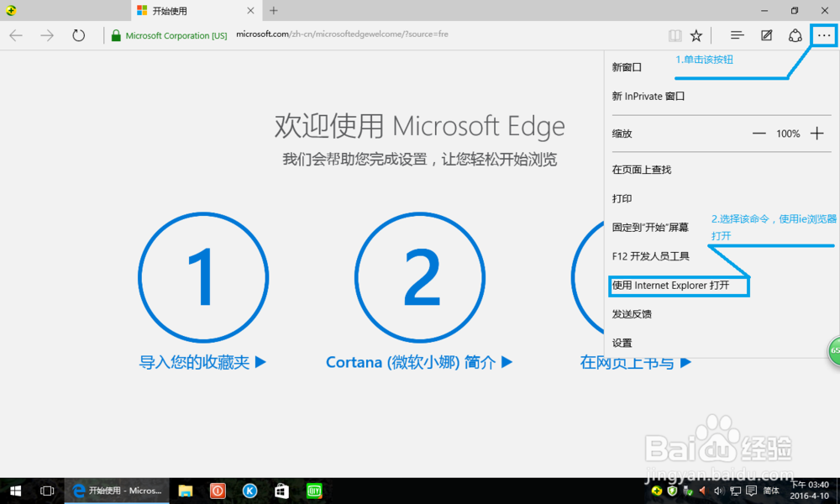Viewport: 840px width, 504px height.
Task: Open the 在网页上书写 link
Action: tap(635, 363)
